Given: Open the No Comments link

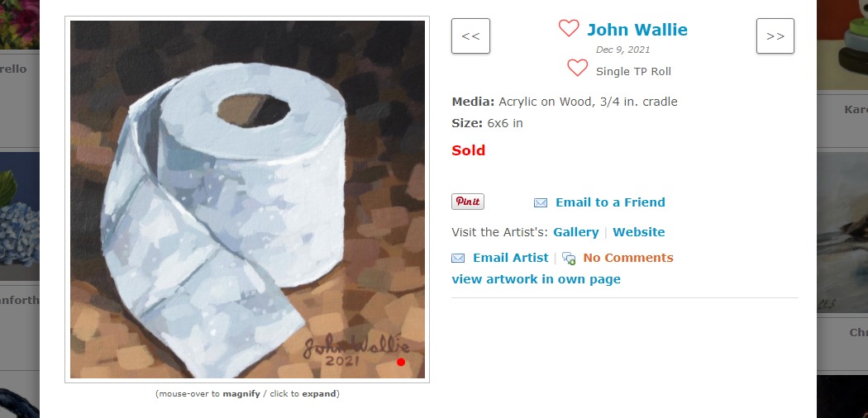Looking at the screenshot, I should 628,258.
